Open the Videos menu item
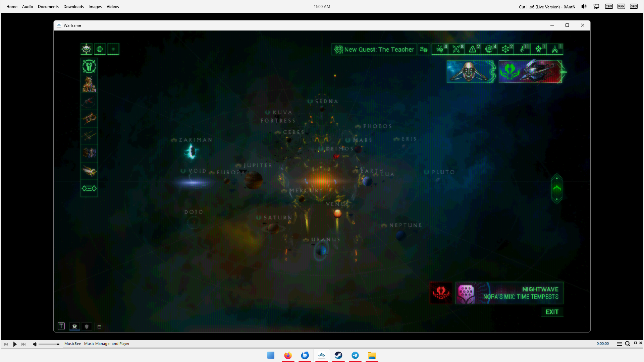The width and height of the screenshot is (644, 362). click(x=113, y=7)
